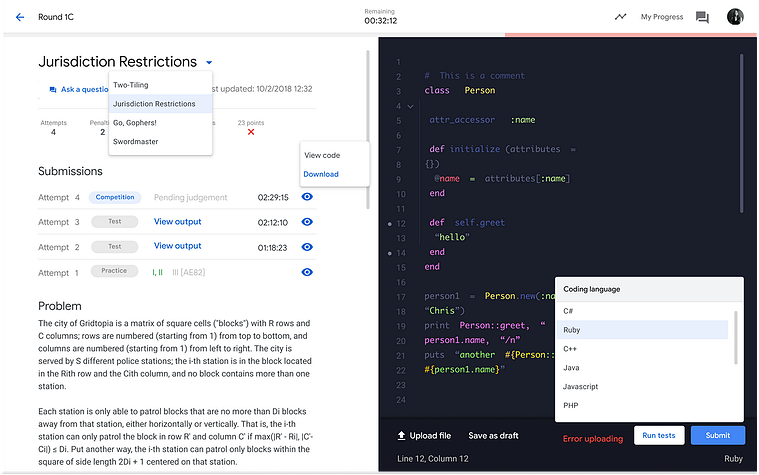This screenshot has width=759, height=475.
Task: Select Two-Tiling from the problem list
Action: click(x=161, y=85)
